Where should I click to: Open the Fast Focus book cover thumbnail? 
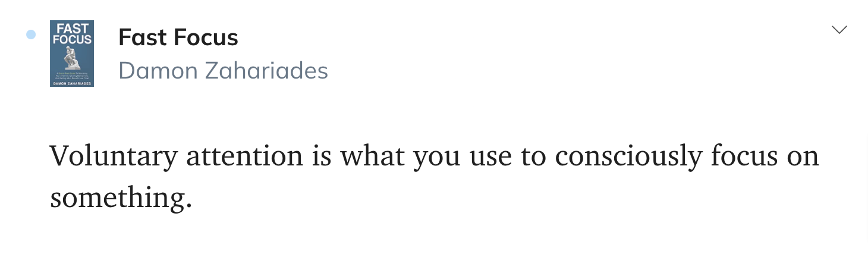pos(72,54)
